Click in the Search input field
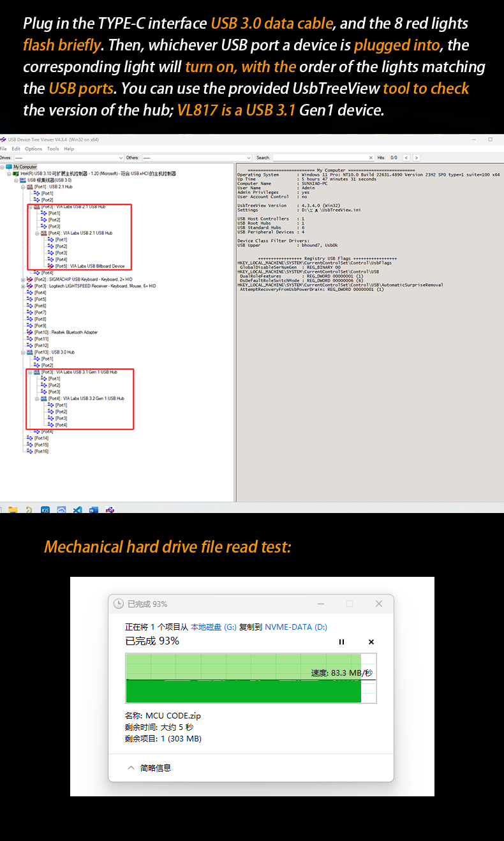Image resolution: width=504 pixels, height=841 pixels. pyautogui.click(x=319, y=158)
